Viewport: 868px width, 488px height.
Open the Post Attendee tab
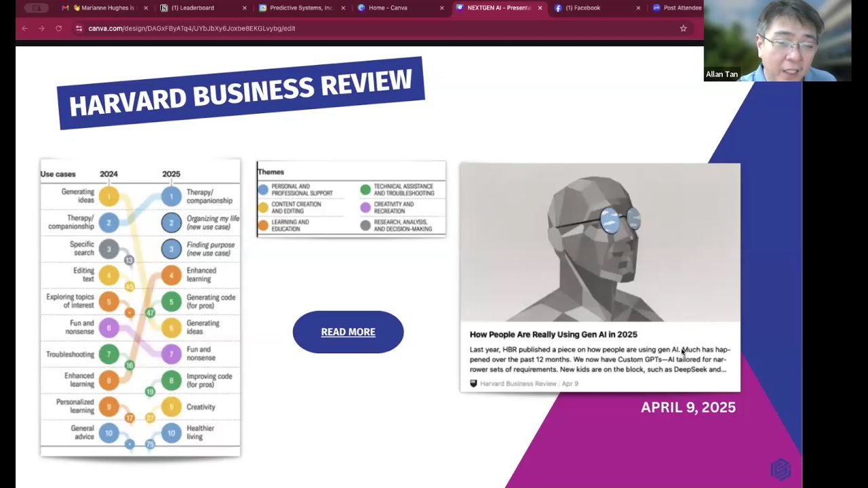pyautogui.click(x=675, y=8)
